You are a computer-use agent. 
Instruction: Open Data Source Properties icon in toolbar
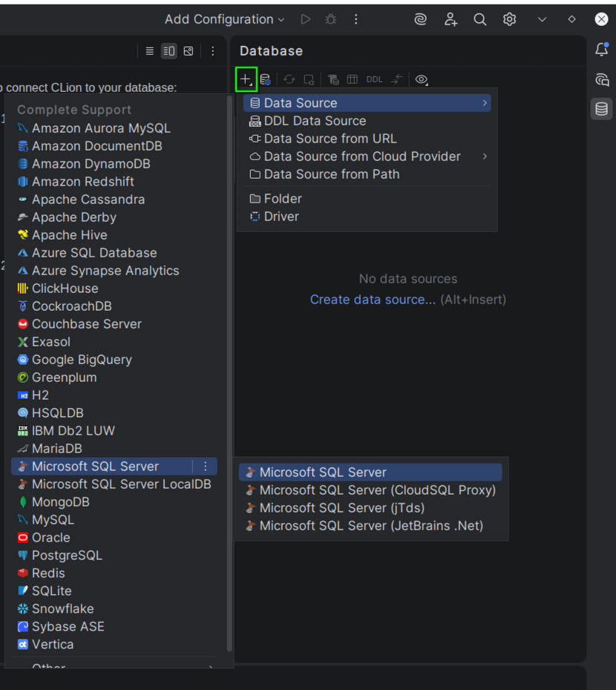[266, 79]
